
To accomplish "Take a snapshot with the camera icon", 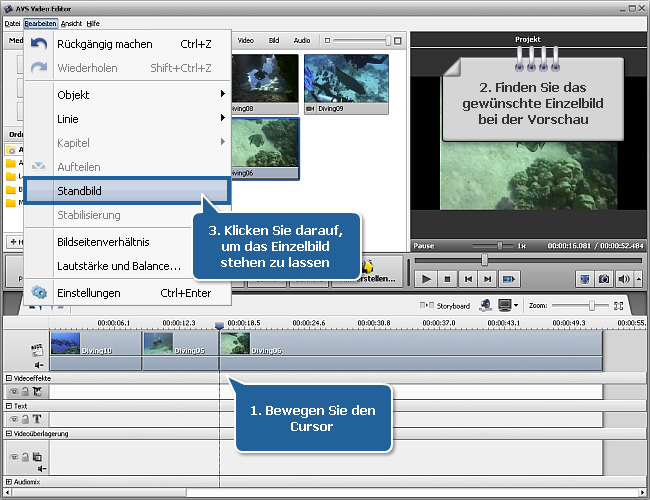I will pos(604,279).
